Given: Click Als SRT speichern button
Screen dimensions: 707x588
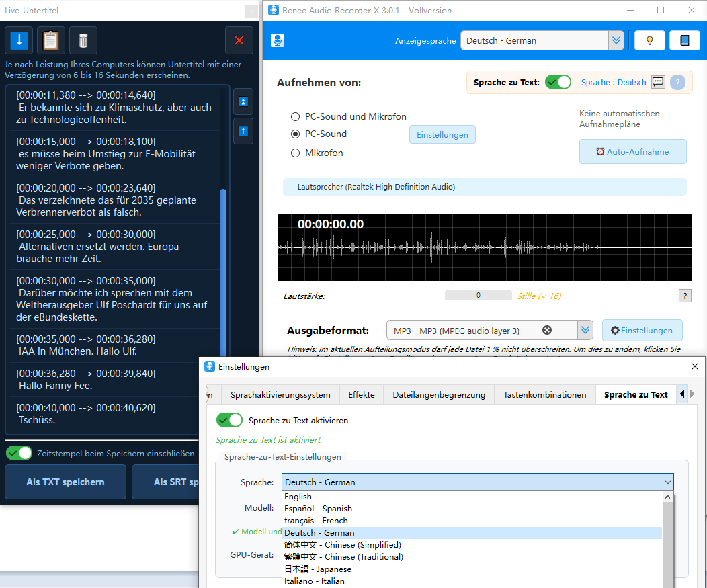Looking at the screenshot, I should tap(166, 482).
